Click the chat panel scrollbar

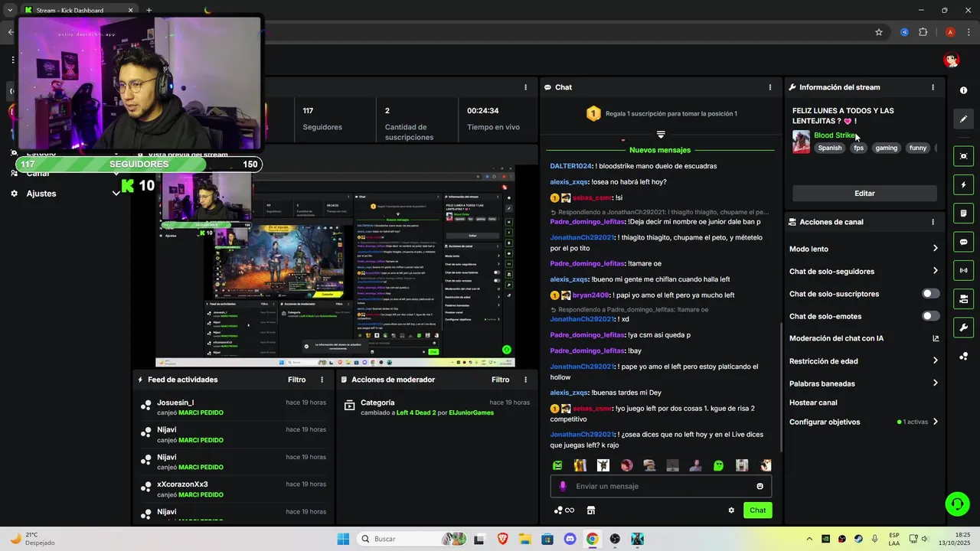point(780,386)
